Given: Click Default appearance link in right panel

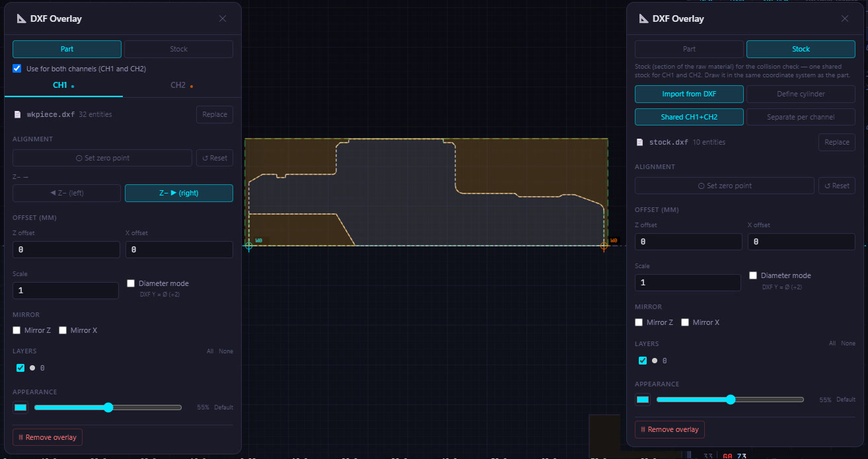Looking at the screenshot, I should point(846,400).
